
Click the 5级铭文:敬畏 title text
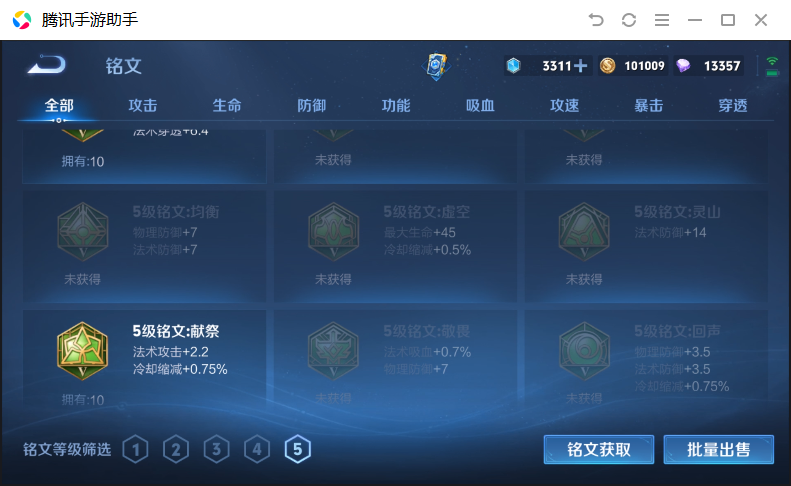tap(427, 331)
